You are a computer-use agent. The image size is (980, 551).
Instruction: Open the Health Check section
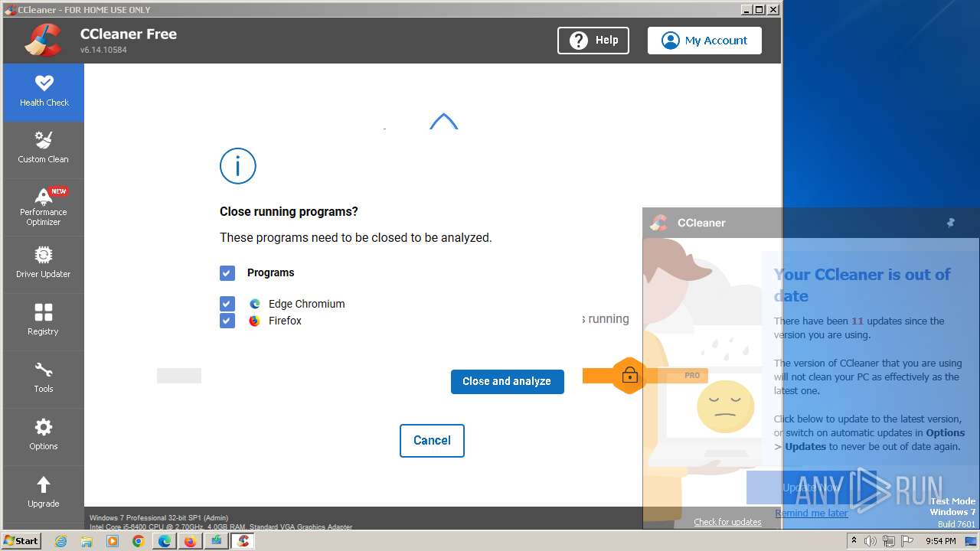(44, 92)
